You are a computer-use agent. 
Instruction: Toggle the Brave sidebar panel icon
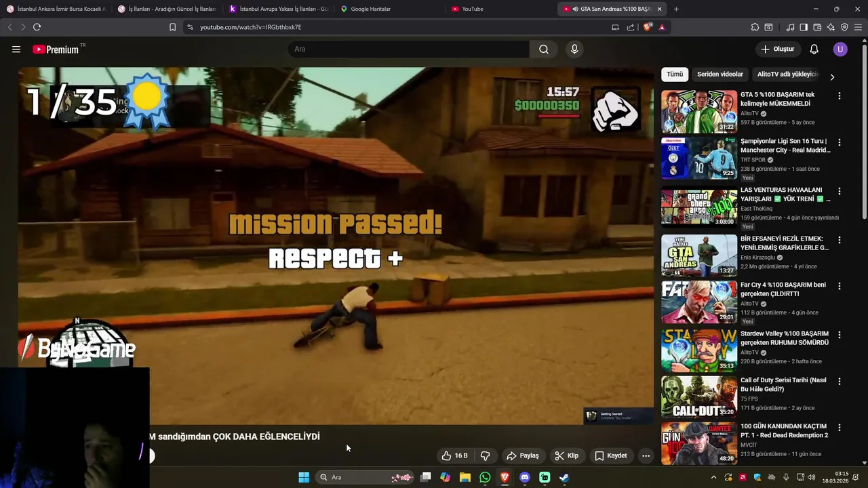click(804, 27)
